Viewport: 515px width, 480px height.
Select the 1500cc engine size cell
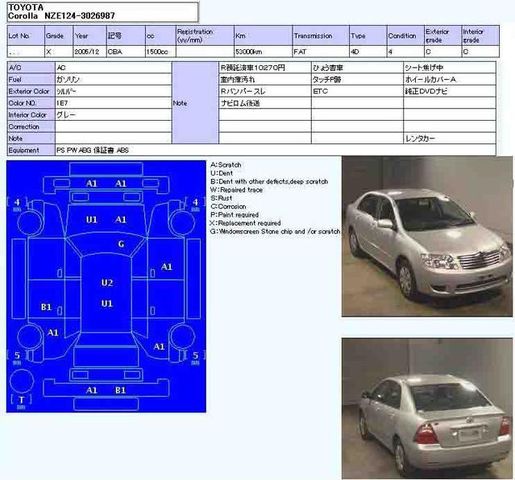click(160, 52)
